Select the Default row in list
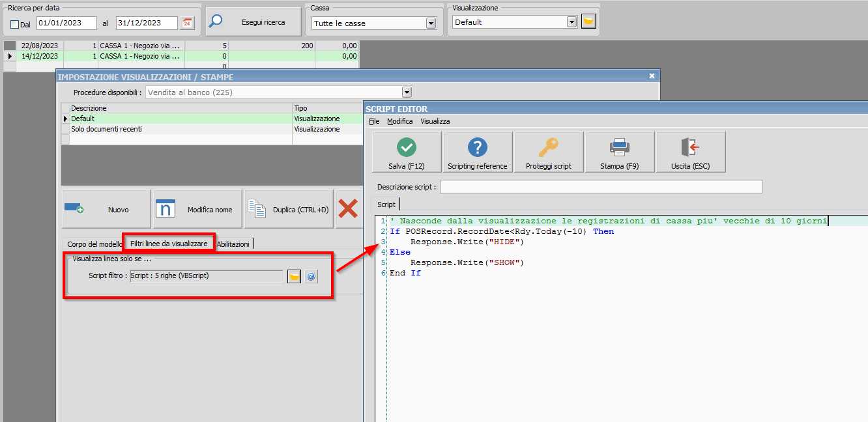868x422 pixels. (x=212, y=119)
